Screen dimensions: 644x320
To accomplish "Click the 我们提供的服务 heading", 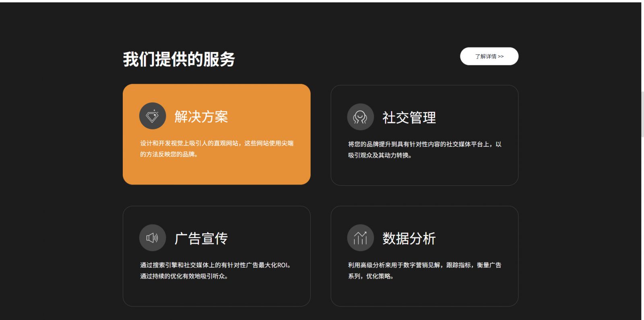I will pyautogui.click(x=179, y=59).
